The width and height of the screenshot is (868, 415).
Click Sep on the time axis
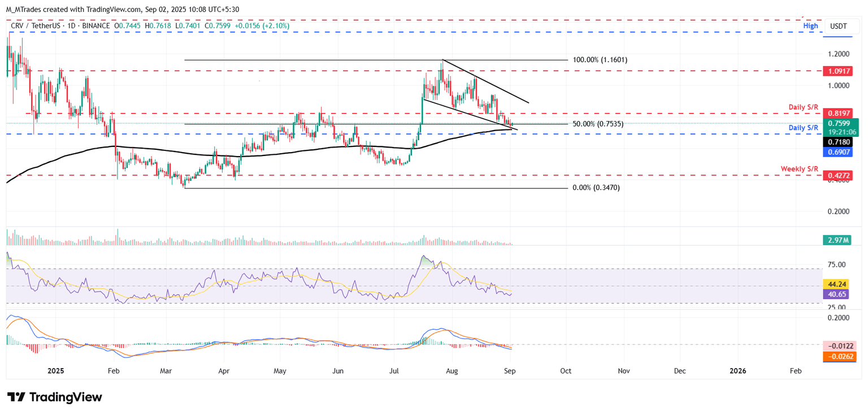coord(509,371)
